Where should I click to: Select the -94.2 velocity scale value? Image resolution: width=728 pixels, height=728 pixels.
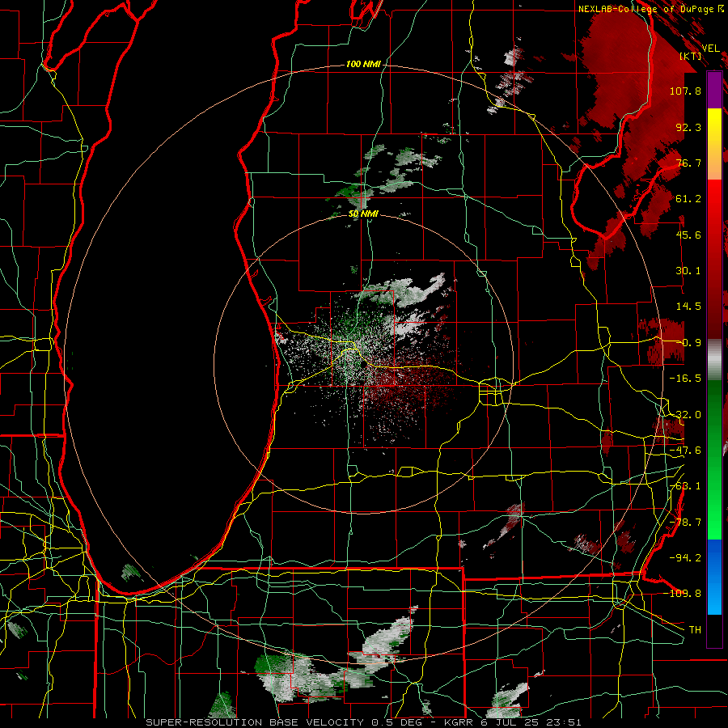(x=685, y=557)
